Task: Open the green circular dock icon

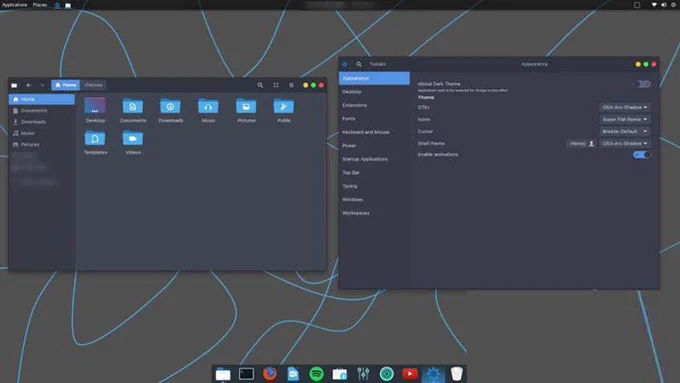Action: [x=387, y=373]
